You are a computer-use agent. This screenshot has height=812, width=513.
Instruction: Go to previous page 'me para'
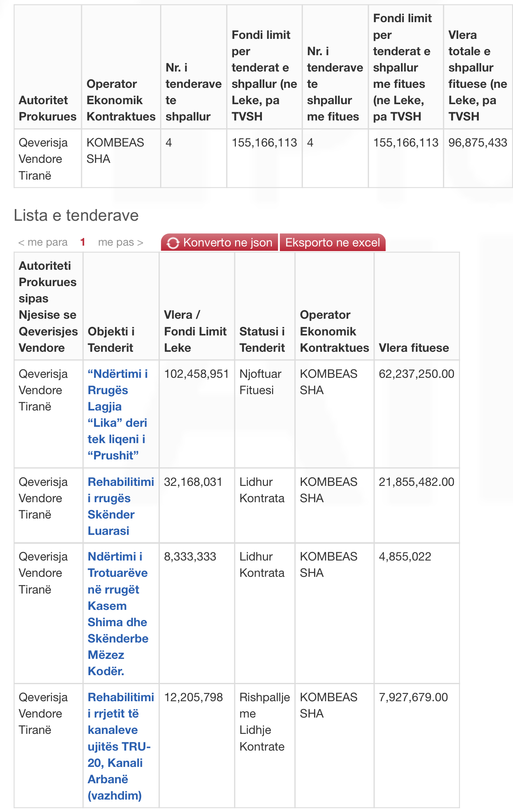click(x=43, y=242)
